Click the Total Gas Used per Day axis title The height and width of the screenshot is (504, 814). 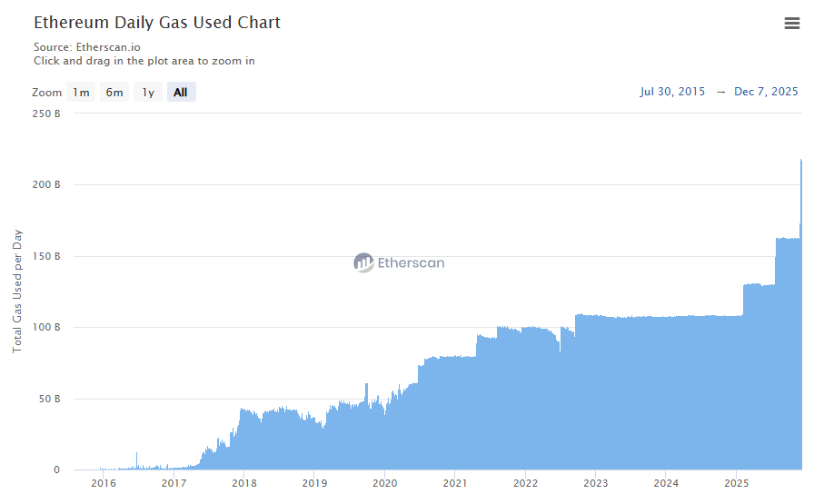click(18, 292)
